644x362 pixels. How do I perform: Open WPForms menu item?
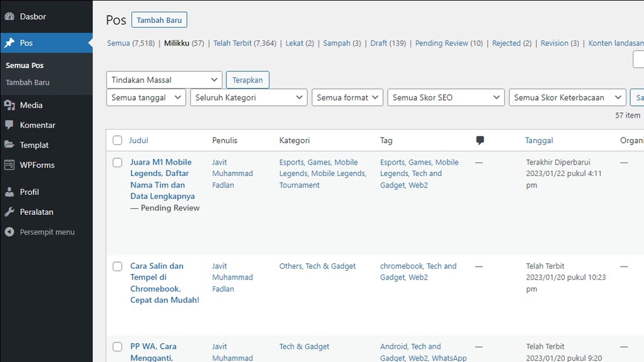[37, 165]
